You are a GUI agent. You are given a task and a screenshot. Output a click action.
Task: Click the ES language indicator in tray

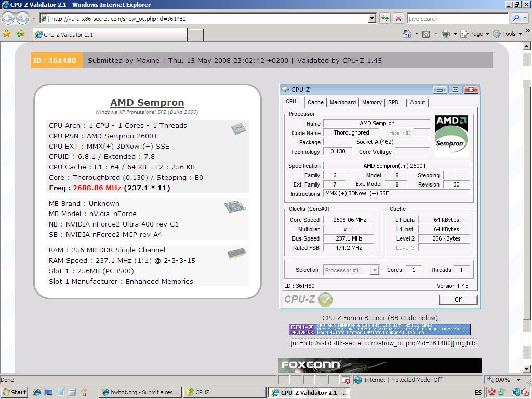[478, 393]
